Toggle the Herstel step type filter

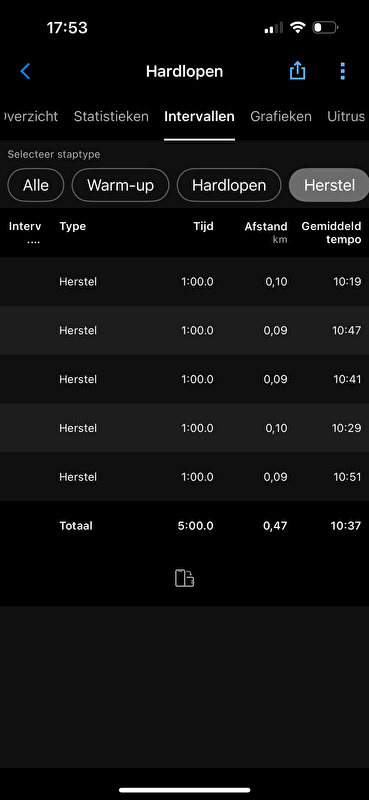pyautogui.click(x=329, y=185)
